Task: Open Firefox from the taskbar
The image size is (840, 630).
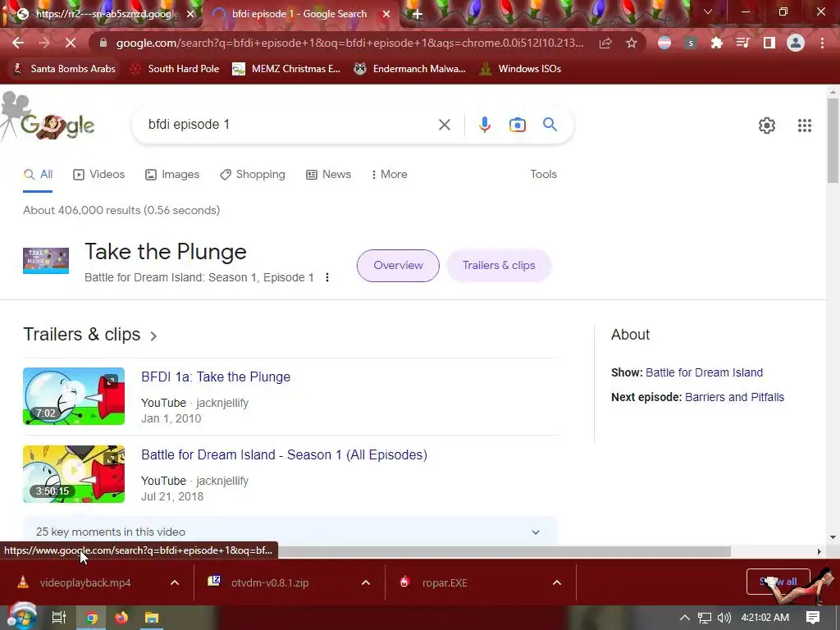Action: point(121,618)
